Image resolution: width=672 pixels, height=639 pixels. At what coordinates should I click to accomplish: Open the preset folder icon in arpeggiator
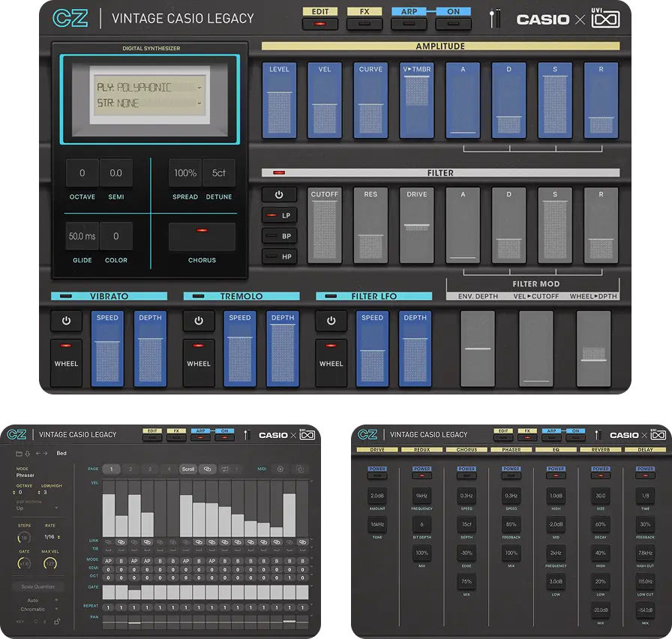pyautogui.click(x=19, y=453)
